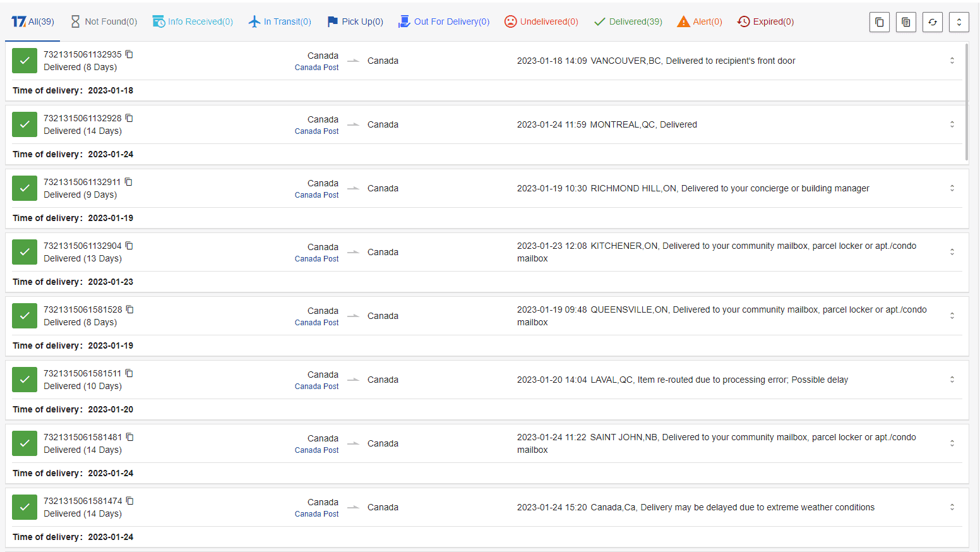Click green Delivered icon for VANCOUVER shipment
Image resolution: width=980 pixels, height=552 pixels.
(x=24, y=61)
